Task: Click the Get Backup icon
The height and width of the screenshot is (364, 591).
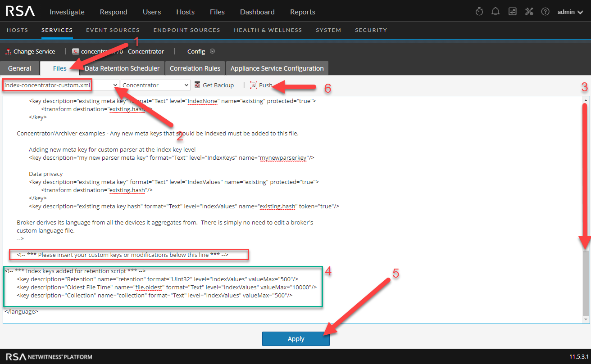Action: pyautogui.click(x=197, y=85)
